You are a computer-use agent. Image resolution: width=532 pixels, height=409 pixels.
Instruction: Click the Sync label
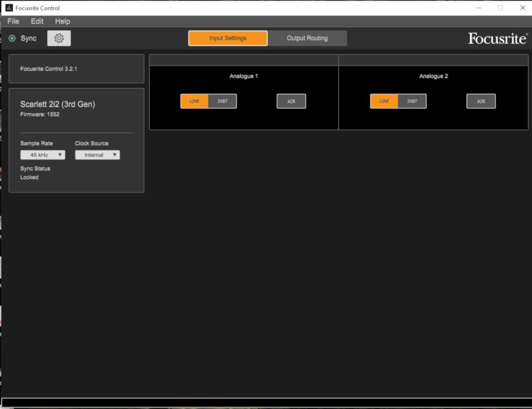(x=28, y=39)
